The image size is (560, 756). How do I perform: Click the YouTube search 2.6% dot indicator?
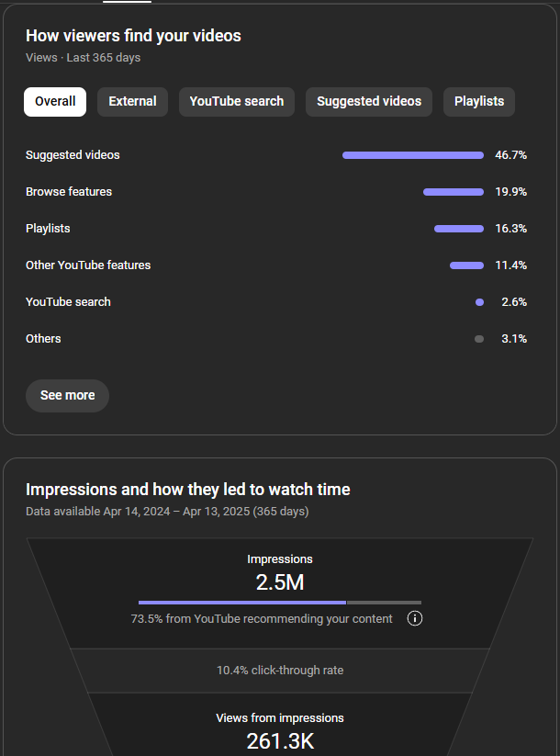[x=479, y=302]
